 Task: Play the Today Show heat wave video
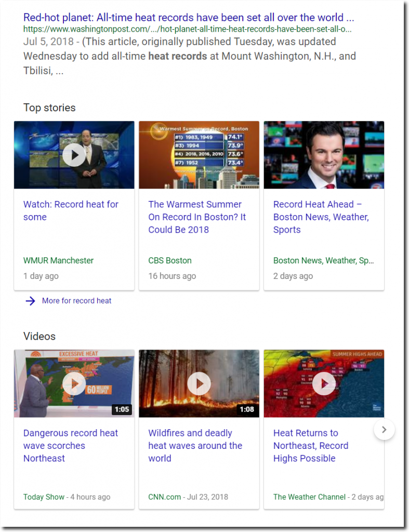coord(74,383)
